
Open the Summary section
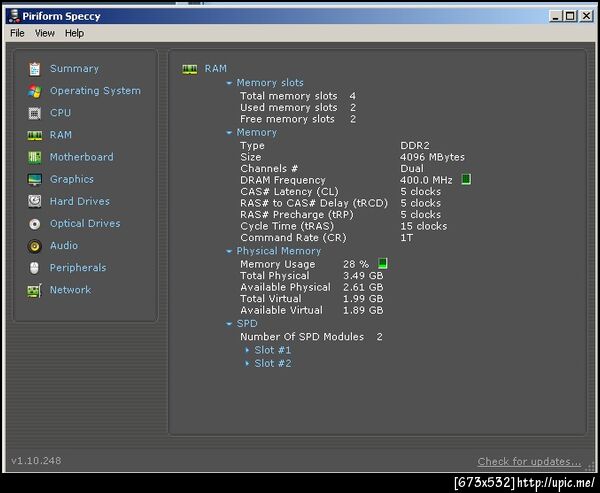pyautogui.click(x=74, y=69)
